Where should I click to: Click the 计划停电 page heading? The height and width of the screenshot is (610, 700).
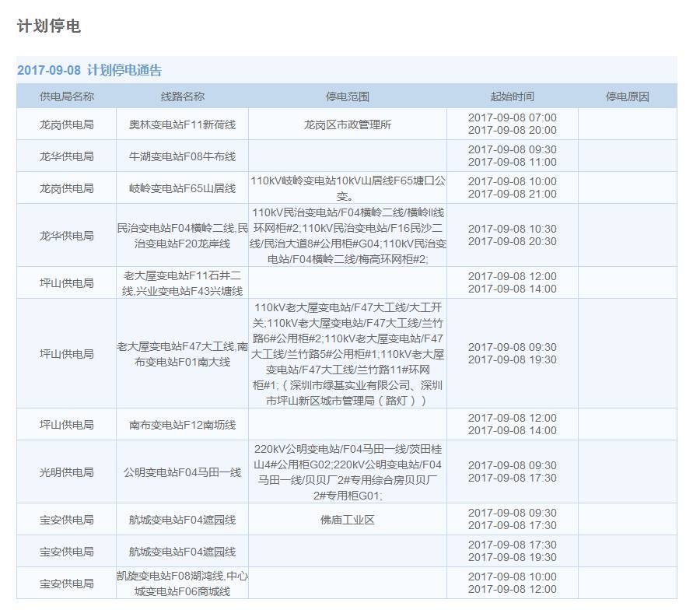tap(48, 26)
